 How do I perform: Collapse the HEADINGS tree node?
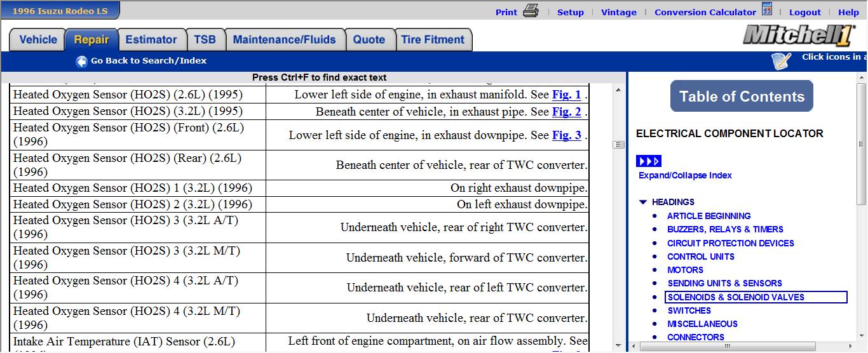642,203
